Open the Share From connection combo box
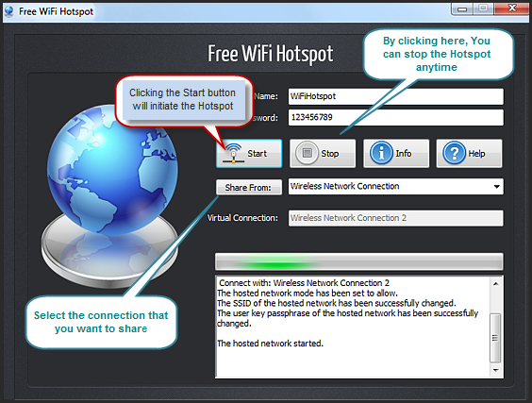 (x=396, y=186)
